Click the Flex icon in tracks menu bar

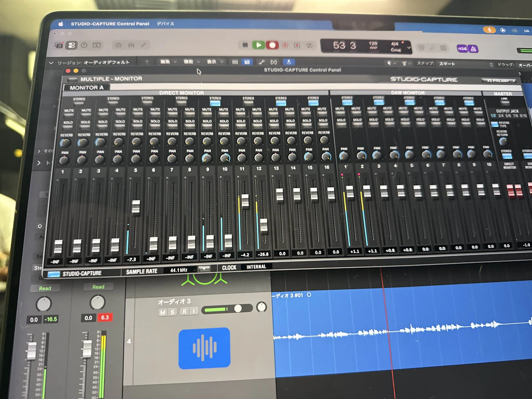[x=274, y=62]
